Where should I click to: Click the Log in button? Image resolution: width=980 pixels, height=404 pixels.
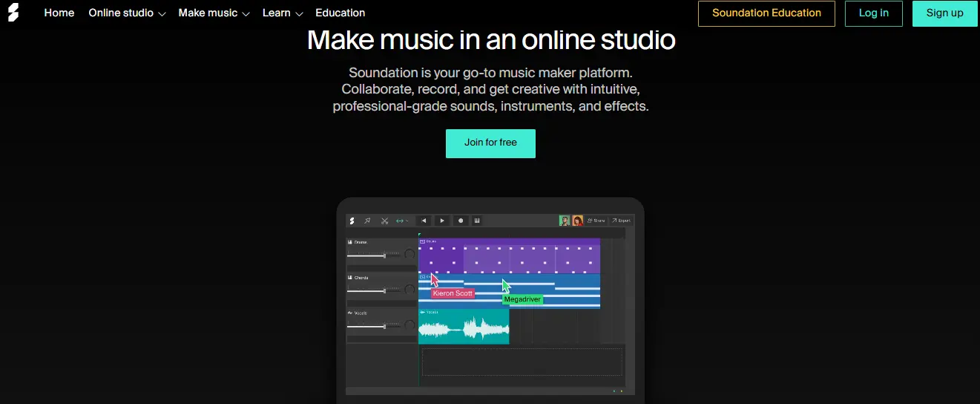click(873, 13)
